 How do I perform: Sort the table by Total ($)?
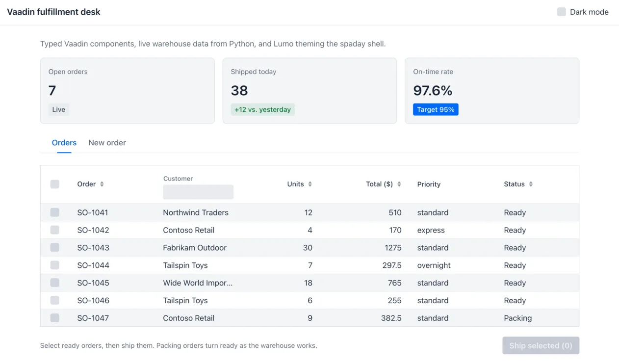[x=384, y=184]
